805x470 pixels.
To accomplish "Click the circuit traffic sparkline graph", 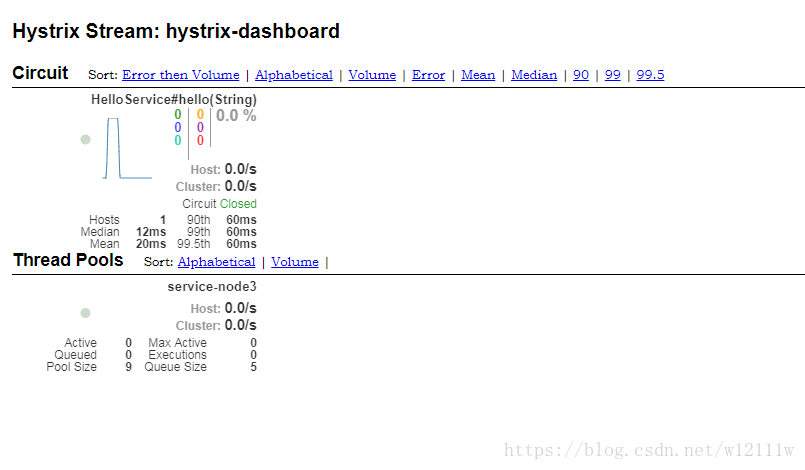I will [127, 148].
